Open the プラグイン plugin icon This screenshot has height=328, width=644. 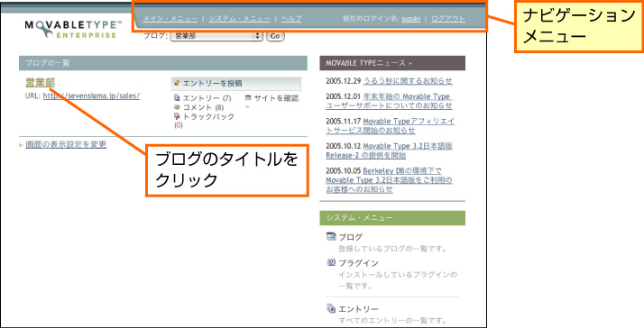[331, 263]
